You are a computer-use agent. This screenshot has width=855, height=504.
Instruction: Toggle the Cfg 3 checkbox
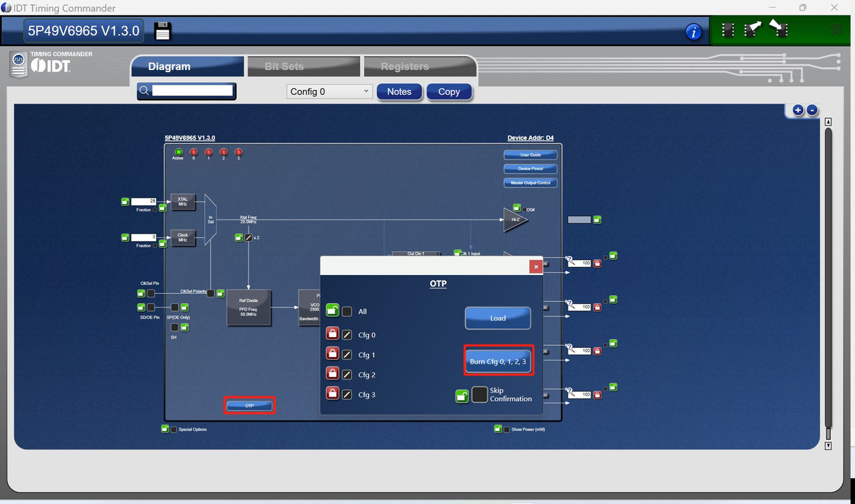347,395
